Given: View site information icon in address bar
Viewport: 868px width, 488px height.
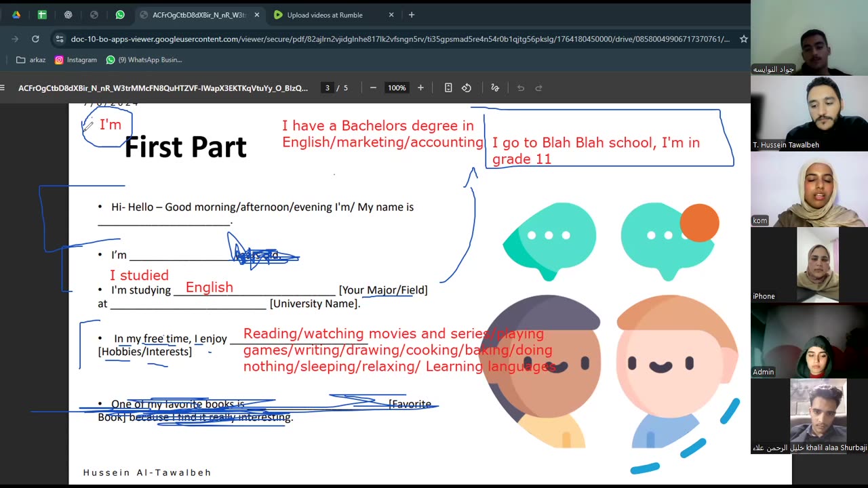Looking at the screenshot, I should point(60,39).
